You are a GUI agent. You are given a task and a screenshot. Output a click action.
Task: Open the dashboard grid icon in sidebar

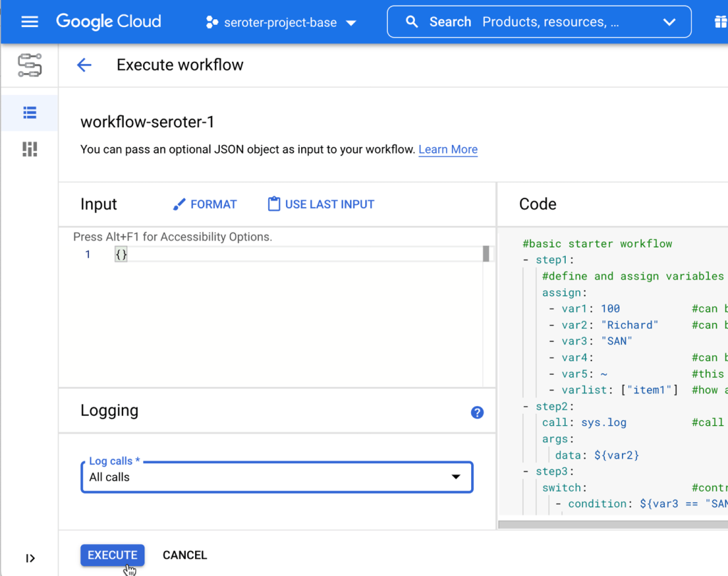click(29, 149)
